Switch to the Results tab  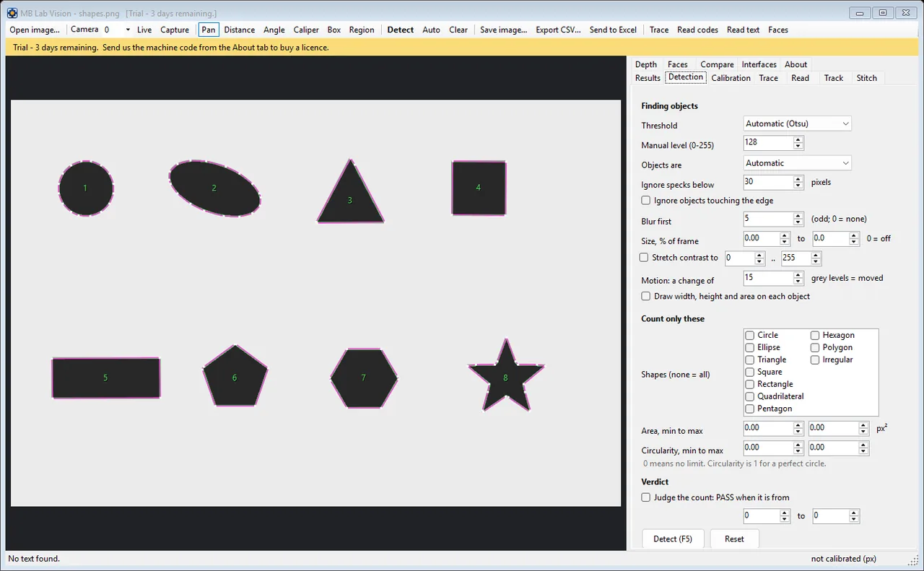coord(648,78)
